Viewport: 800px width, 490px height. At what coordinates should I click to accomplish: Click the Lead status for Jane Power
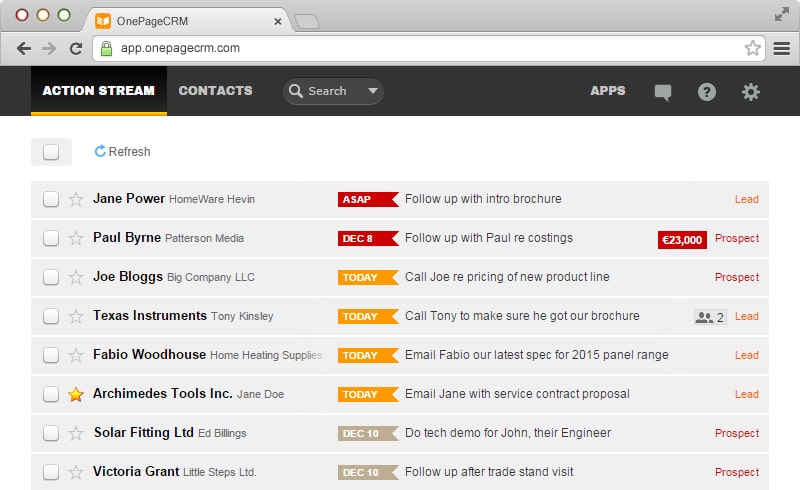click(x=746, y=199)
